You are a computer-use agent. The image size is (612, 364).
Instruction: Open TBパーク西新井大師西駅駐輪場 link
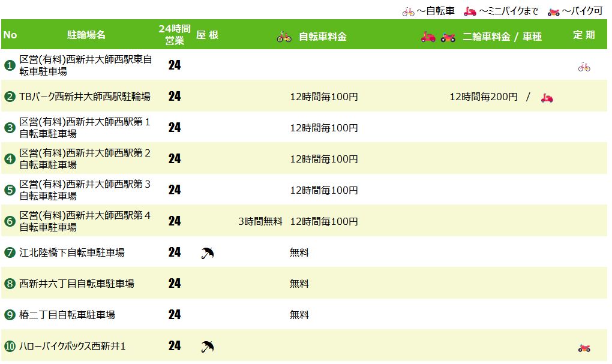(85, 97)
